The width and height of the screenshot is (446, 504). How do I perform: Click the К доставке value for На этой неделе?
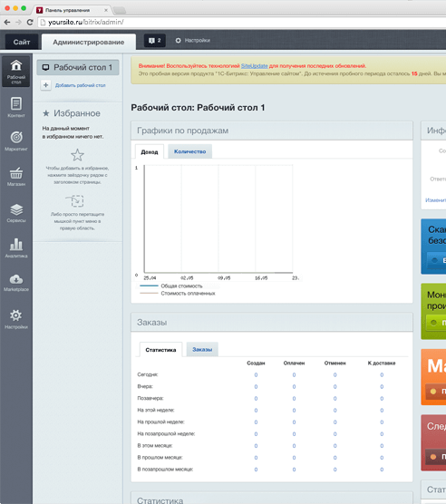[x=382, y=410]
